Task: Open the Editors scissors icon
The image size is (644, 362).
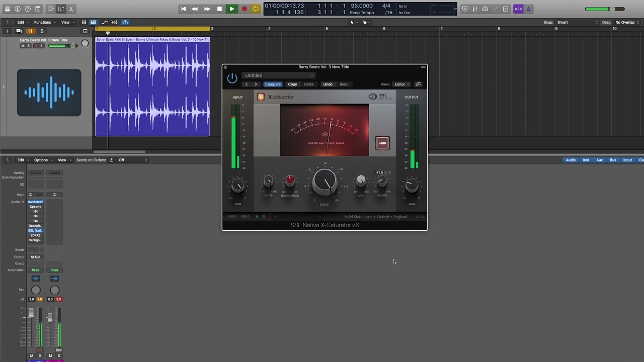Action: click(x=71, y=9)
